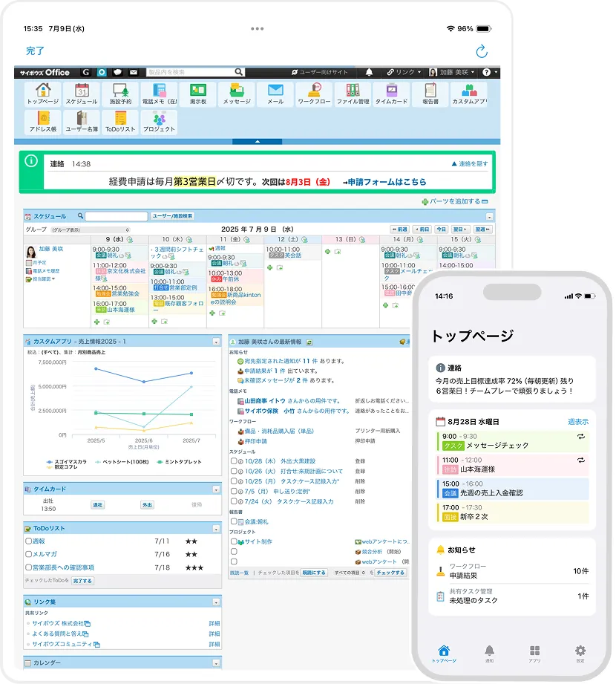616x690 pixels.
Task: Open the ファイル管理 icon
Action: [x=353, y=94]
